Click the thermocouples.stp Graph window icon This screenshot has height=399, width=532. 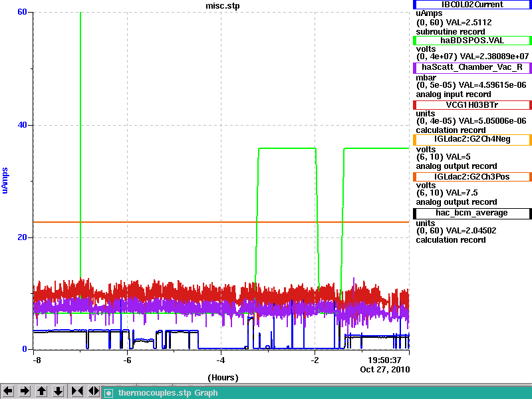[x=108, y=393]
